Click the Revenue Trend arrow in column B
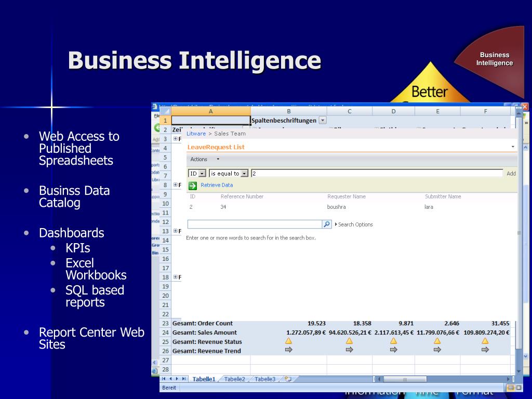 tap(288, 350)
